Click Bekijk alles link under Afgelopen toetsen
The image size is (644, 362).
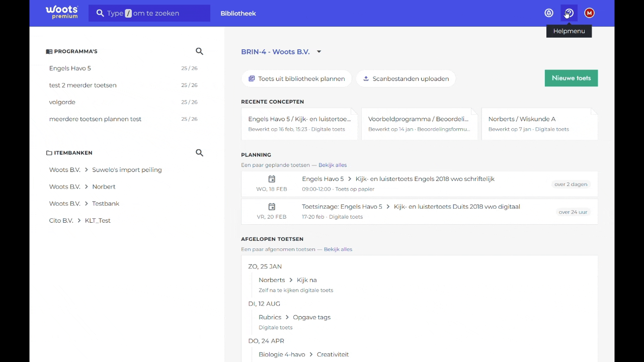338,249
